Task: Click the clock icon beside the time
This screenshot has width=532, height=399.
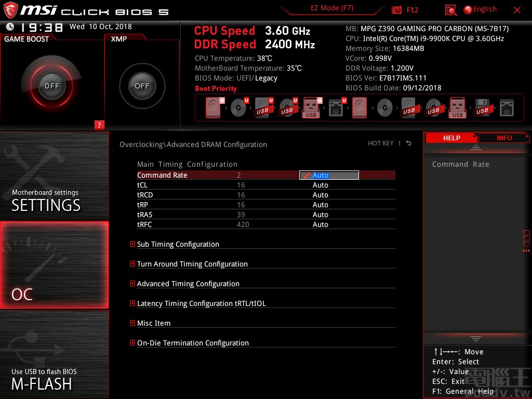Action: [x=10, y=26]
